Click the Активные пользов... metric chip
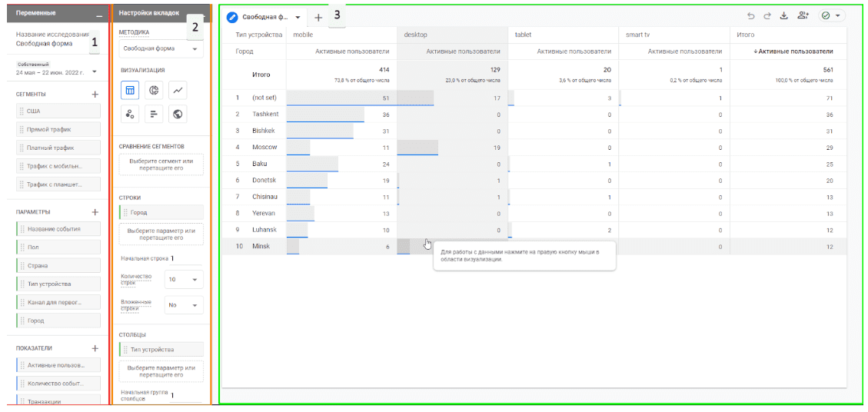868x412 pixels. tap(58, 365)
